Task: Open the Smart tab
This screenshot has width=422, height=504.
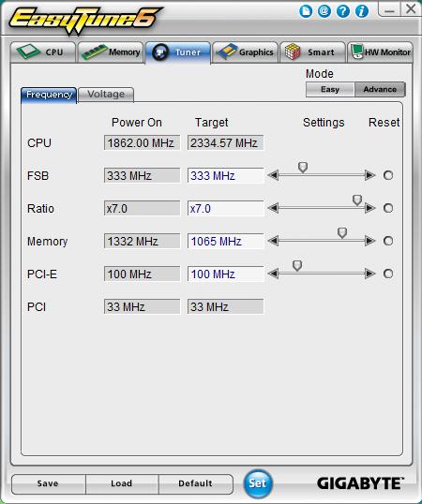Action: (312, 52)
